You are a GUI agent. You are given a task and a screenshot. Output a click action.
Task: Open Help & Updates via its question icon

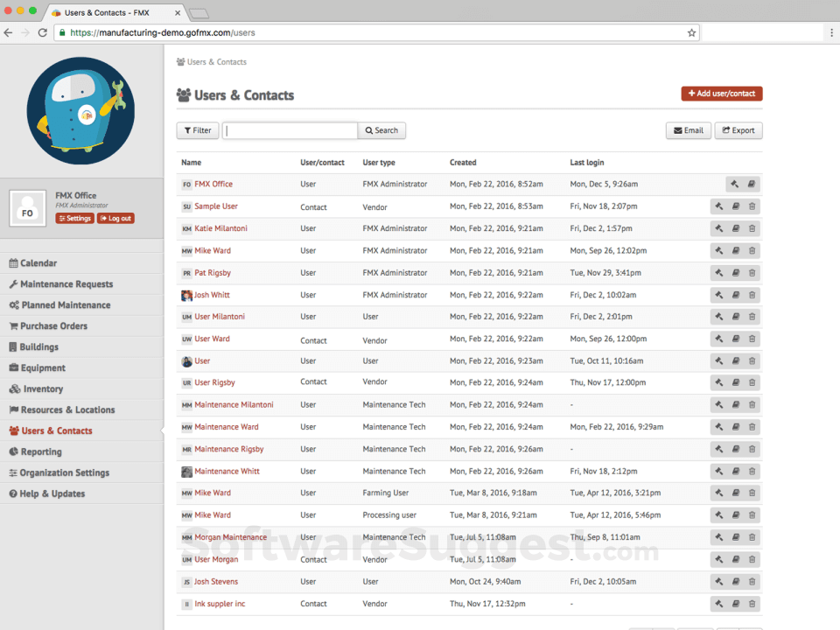pyautogui.click(x=13, y=493)
